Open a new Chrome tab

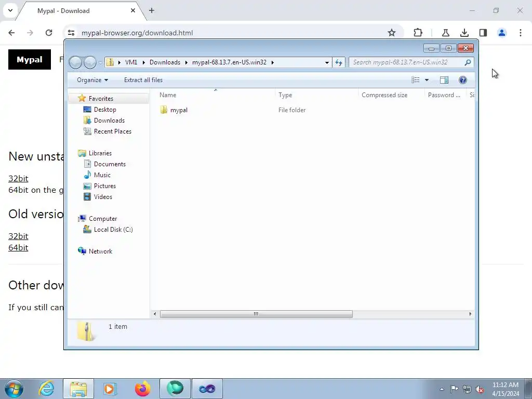152,10
